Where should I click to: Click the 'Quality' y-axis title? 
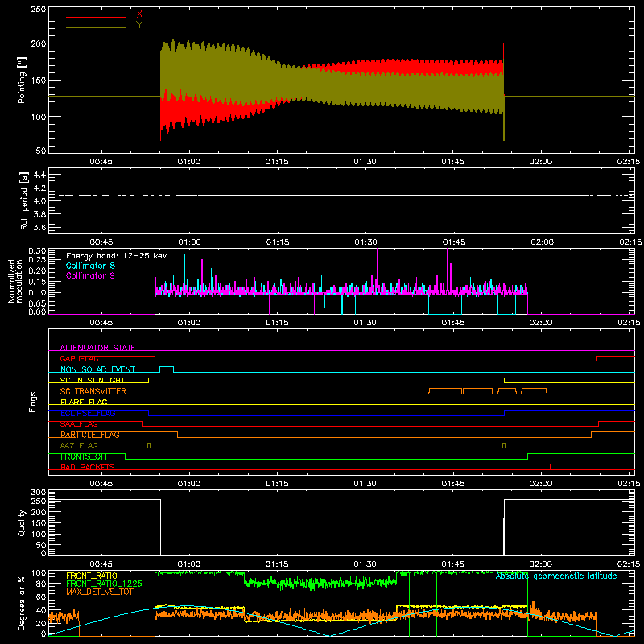(22, 522)
